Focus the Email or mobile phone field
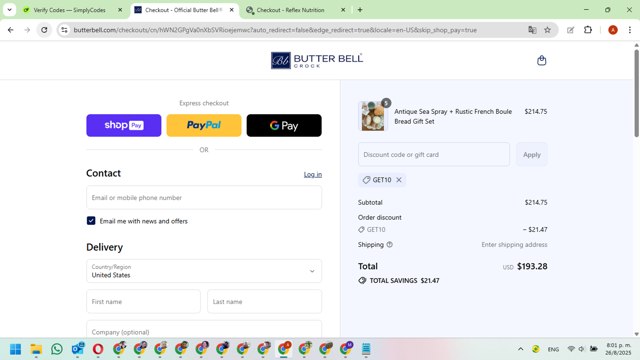640x360 pixels. click(204, 198)
